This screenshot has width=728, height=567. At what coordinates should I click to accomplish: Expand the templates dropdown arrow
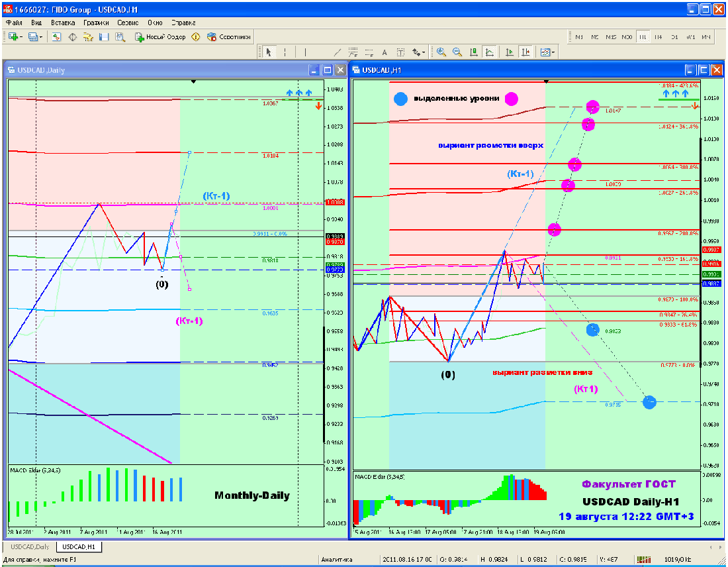(553, 52)
